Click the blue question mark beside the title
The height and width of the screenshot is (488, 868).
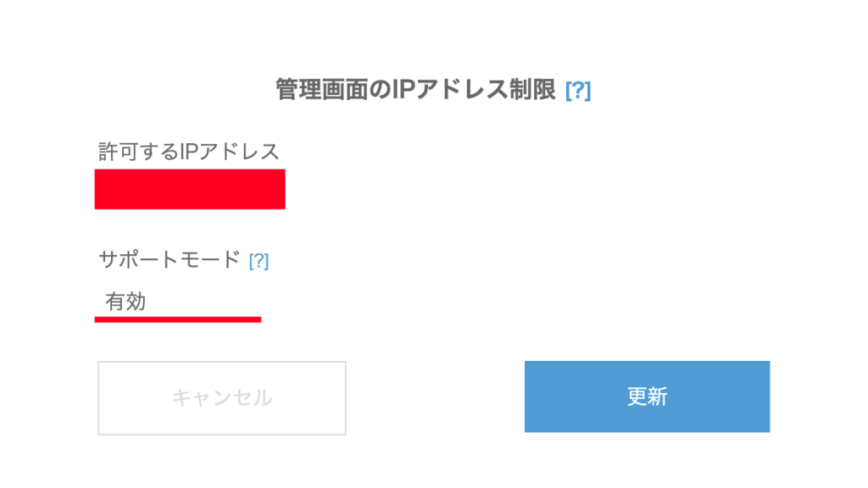tap(577, 91)
